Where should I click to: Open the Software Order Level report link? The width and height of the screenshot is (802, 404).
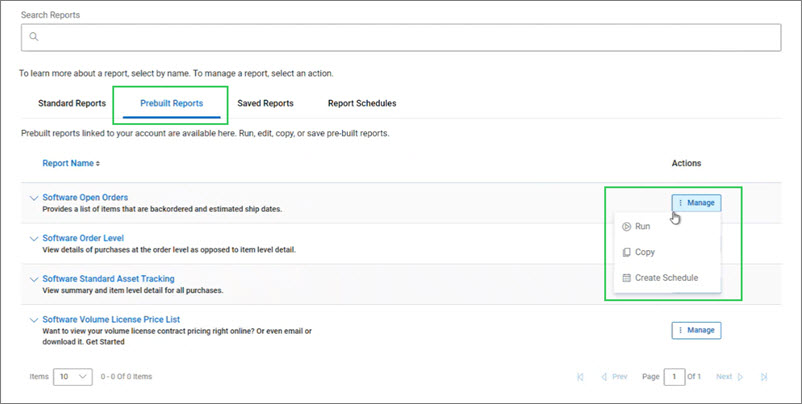pos(83,238)
